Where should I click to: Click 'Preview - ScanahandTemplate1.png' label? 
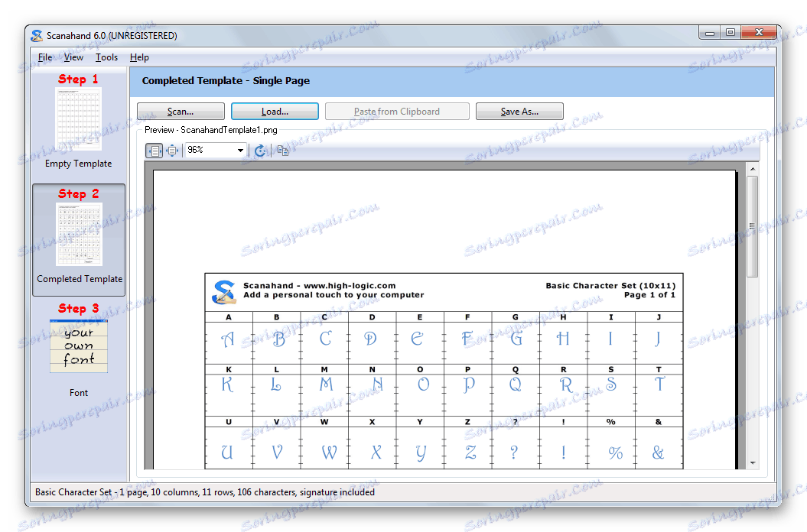[x=211, y=130]
